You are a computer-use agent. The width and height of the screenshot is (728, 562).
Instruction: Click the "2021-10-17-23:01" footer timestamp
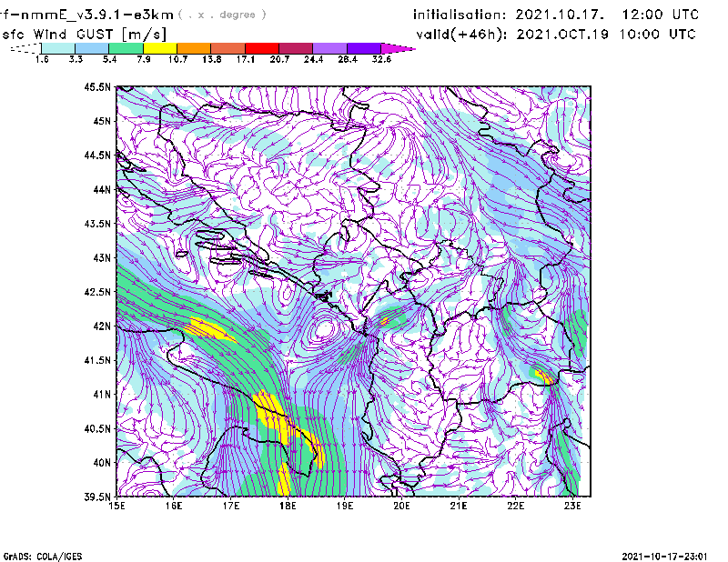[x=664, y=557]
